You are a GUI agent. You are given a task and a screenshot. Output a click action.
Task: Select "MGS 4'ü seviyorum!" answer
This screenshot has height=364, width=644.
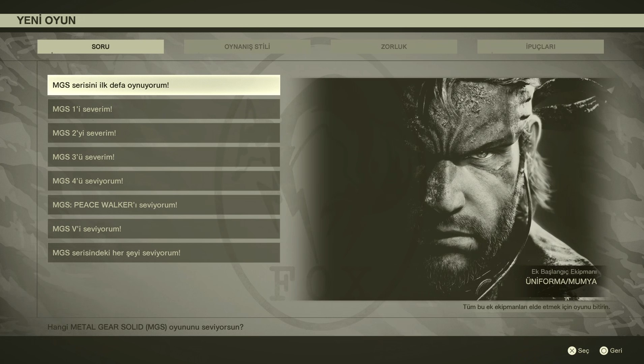coord(164,181)
